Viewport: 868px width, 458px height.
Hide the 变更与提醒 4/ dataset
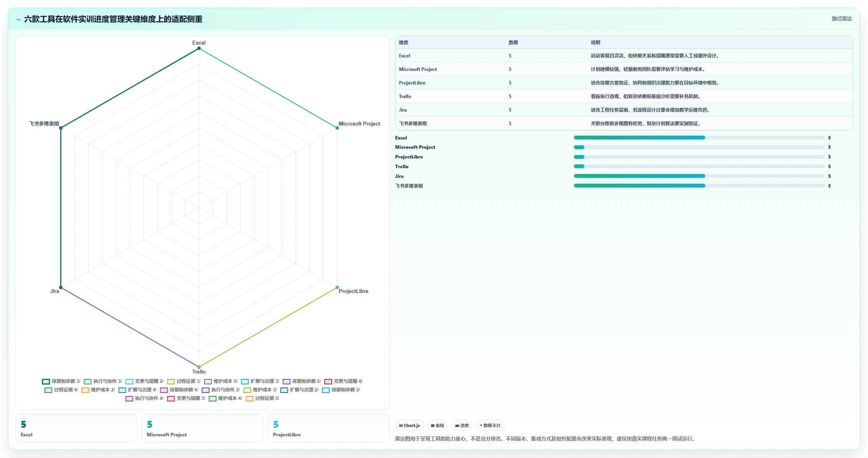(x=343, y=381)
